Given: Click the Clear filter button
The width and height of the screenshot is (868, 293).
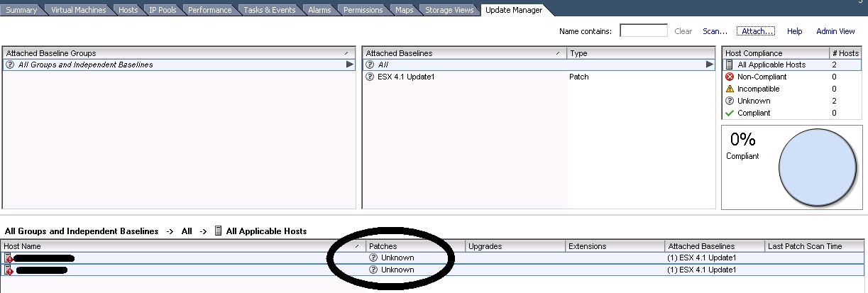Looking at the screenshot, I should click(683, 31).
